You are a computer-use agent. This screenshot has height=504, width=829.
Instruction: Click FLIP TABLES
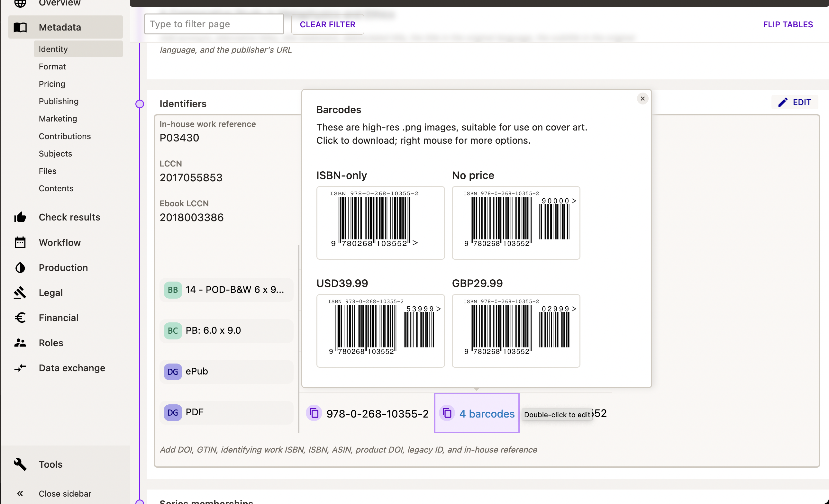click(788, 24)
